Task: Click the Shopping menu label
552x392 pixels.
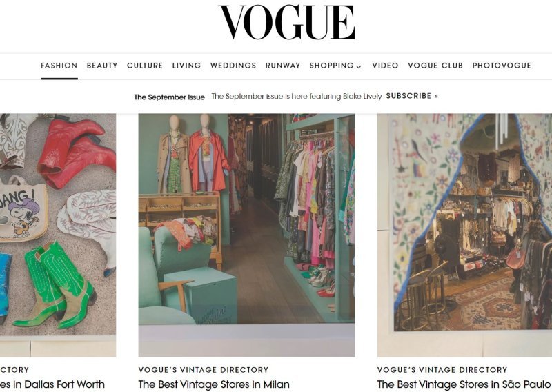Action: 332,66
